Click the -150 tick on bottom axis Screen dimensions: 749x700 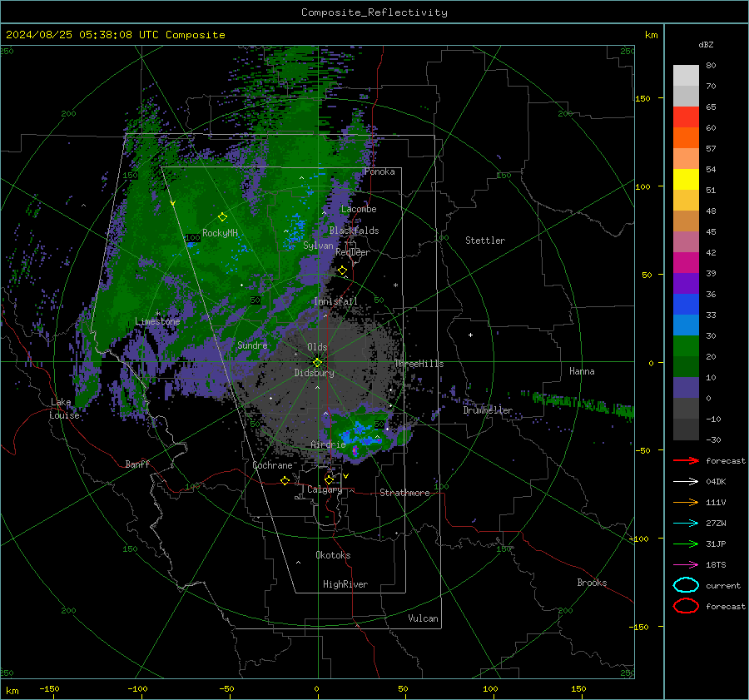coord(49,688)
